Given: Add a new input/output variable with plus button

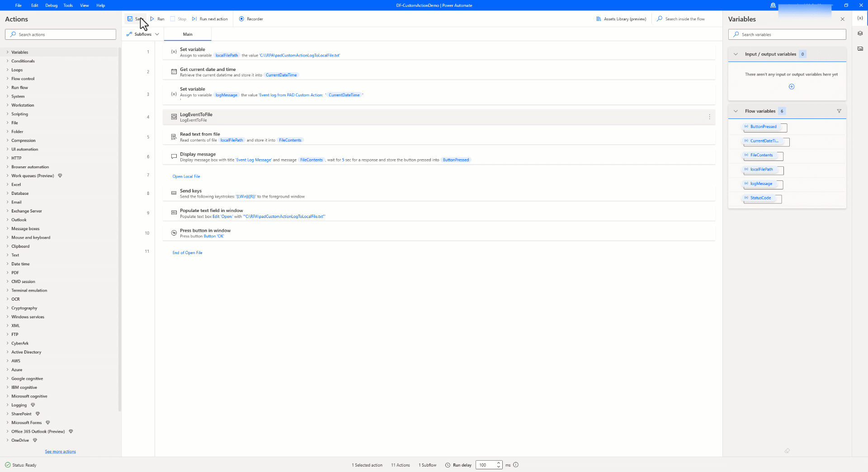Looking at the screenshot, I should click(792, 86).
